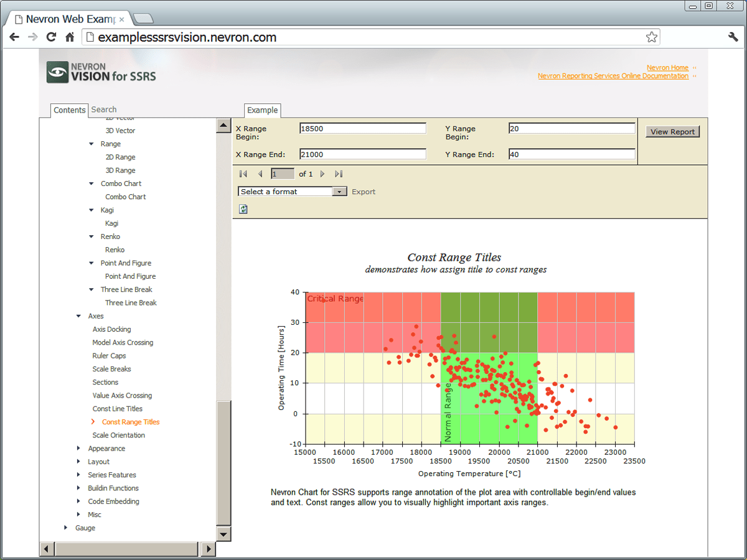Jump to first page using first-page icon

pyautogui.click(x=243, y=174)
